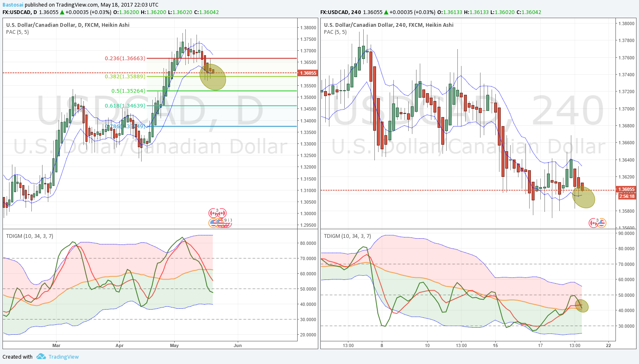The height and width of the screenshot is (364, 639).
Task: Click the 22 date label on 240 time axis
Action: (608, 345)
